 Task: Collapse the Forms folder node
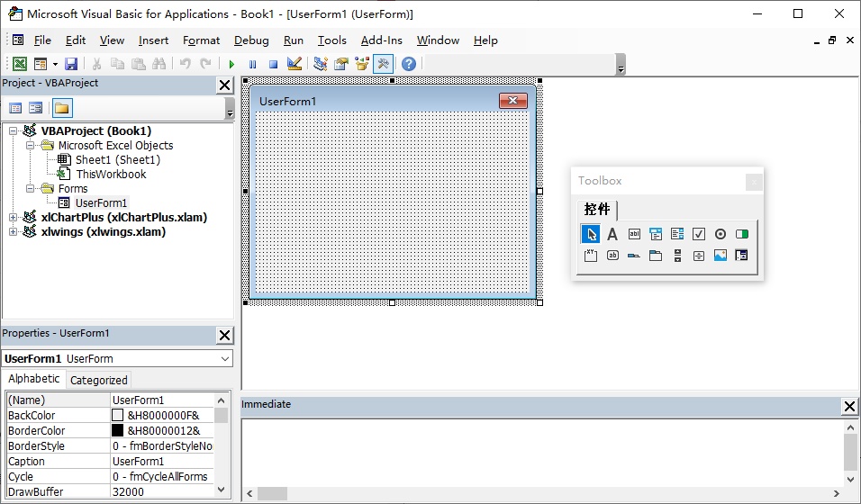[31, 188]
